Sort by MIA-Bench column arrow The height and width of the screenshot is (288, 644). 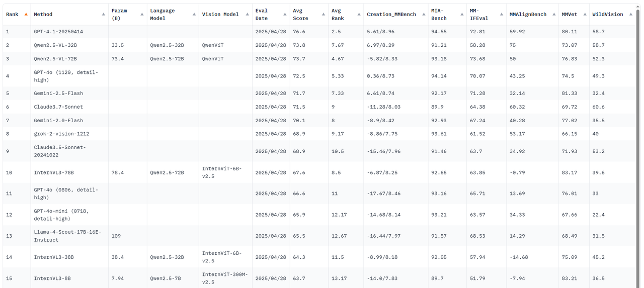[x=462, y=14]
